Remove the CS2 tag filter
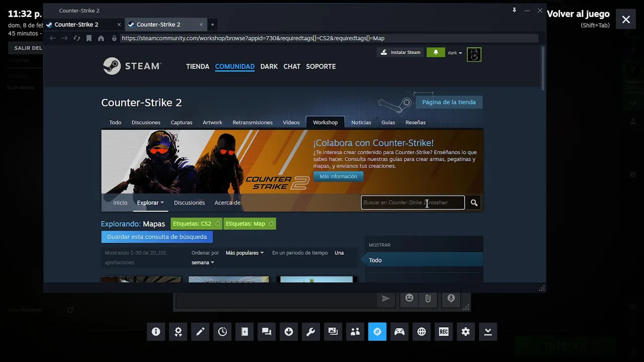Image resolution: width=644 pixels, height=362 pixels. pyautogui.click(x=217, y=224)
